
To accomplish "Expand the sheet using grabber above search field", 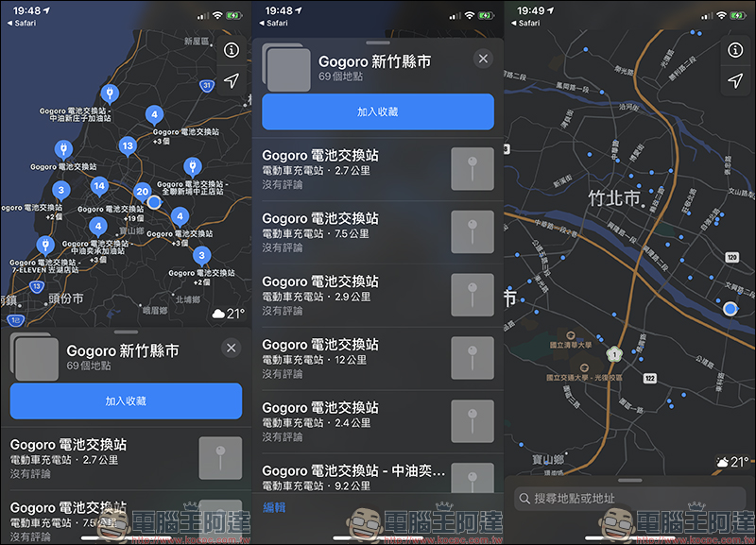I will [629, 480].
